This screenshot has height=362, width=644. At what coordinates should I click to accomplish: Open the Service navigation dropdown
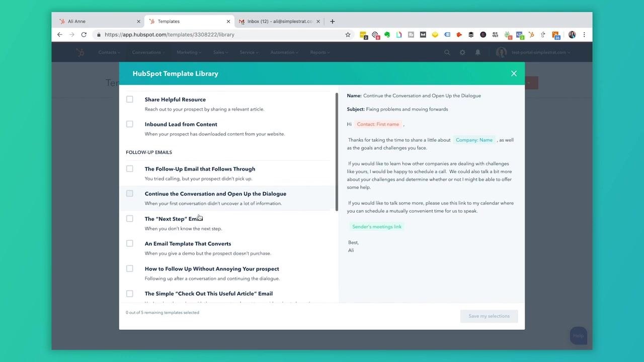[x=249, y=52]
